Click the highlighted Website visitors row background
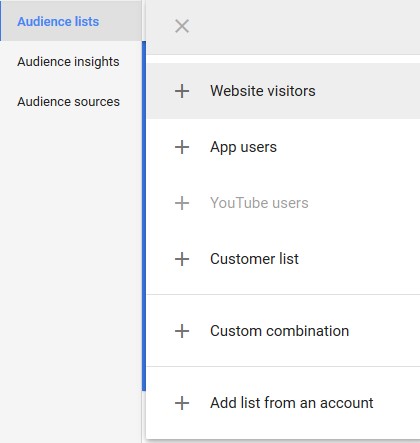420x443 pixels. tap(367, 91)
